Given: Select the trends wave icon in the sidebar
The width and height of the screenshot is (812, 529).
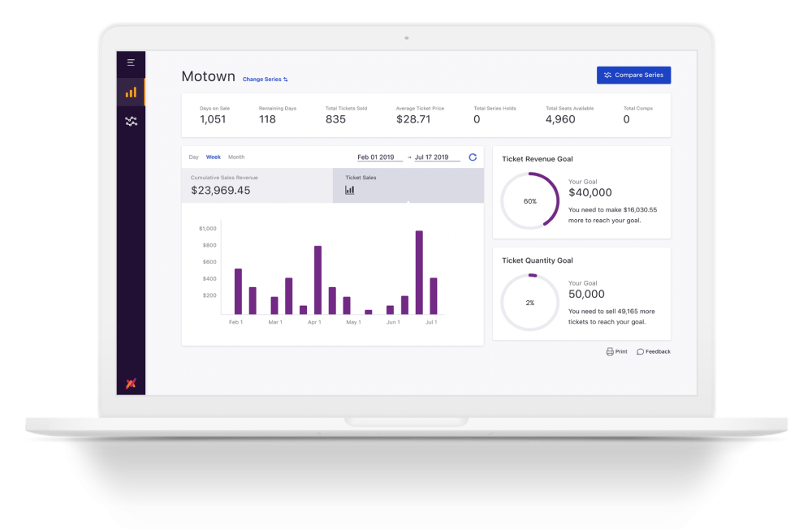Looking at the screenshot, I should 130,121.
